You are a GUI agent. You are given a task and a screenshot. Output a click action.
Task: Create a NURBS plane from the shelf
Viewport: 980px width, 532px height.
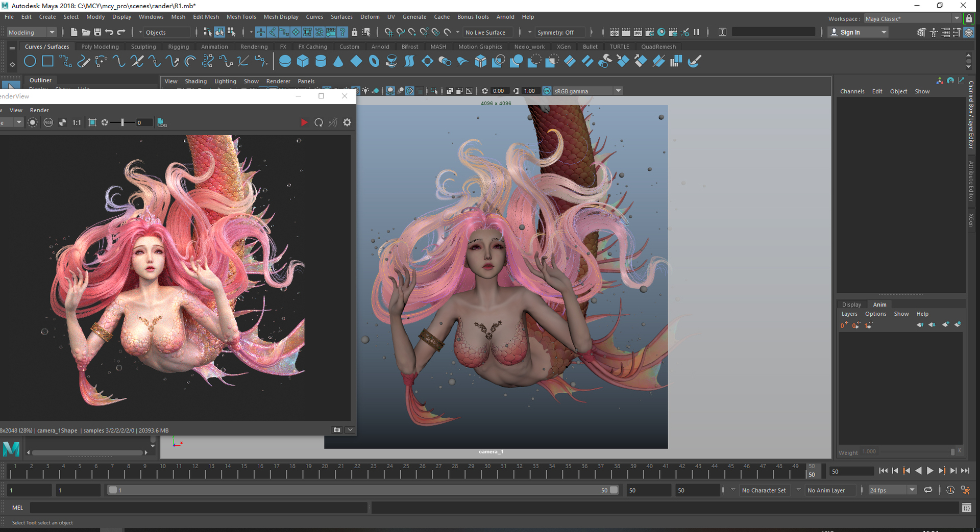[356, 62]
